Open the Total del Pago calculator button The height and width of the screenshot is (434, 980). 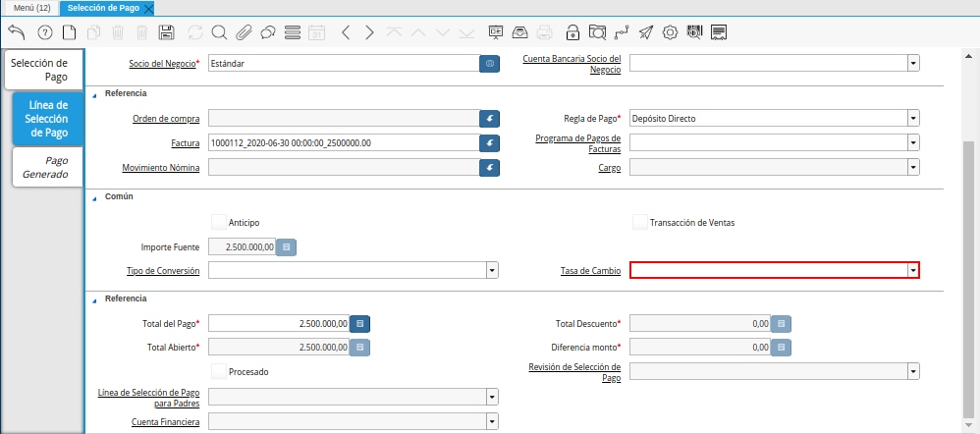360,323
